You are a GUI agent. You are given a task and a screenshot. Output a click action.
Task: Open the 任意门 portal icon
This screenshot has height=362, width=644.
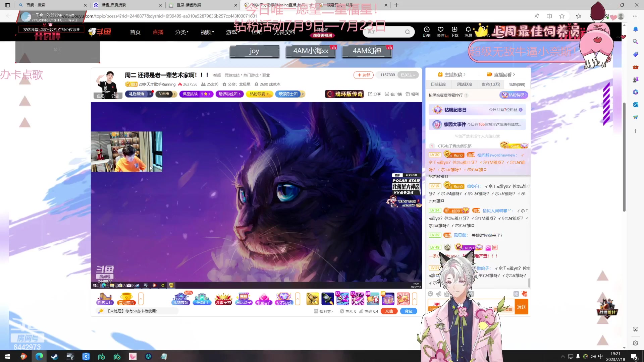(x=202, y=299)
